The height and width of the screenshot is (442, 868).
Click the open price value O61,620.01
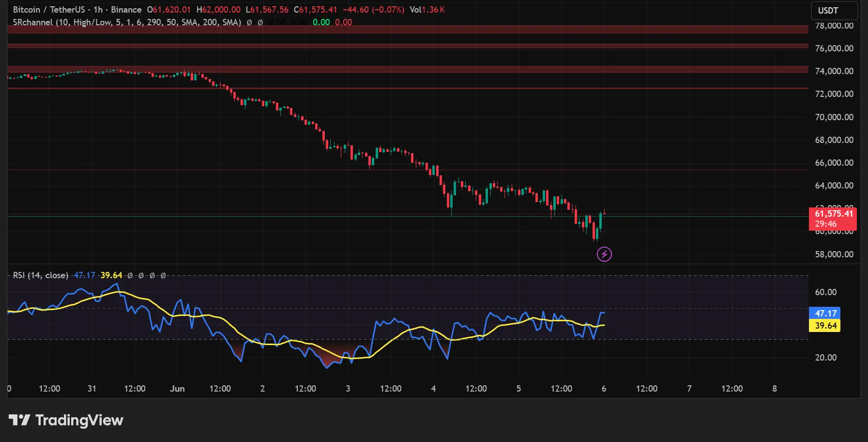169,10
